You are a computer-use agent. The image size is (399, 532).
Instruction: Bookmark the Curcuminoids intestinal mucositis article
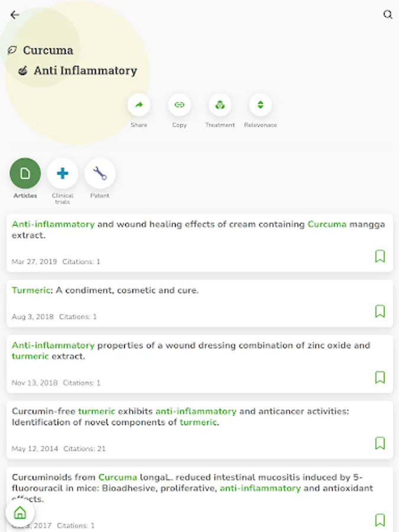[x=380, y=520]
